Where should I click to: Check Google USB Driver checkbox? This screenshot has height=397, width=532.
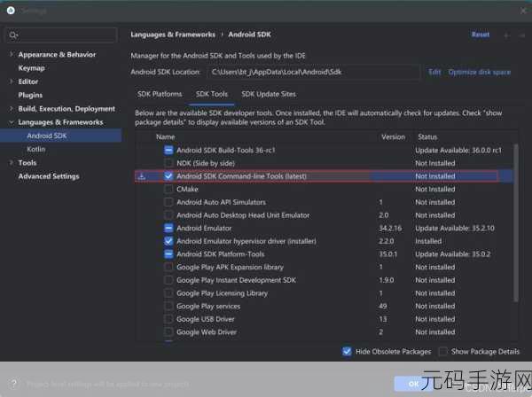point(168,319)
